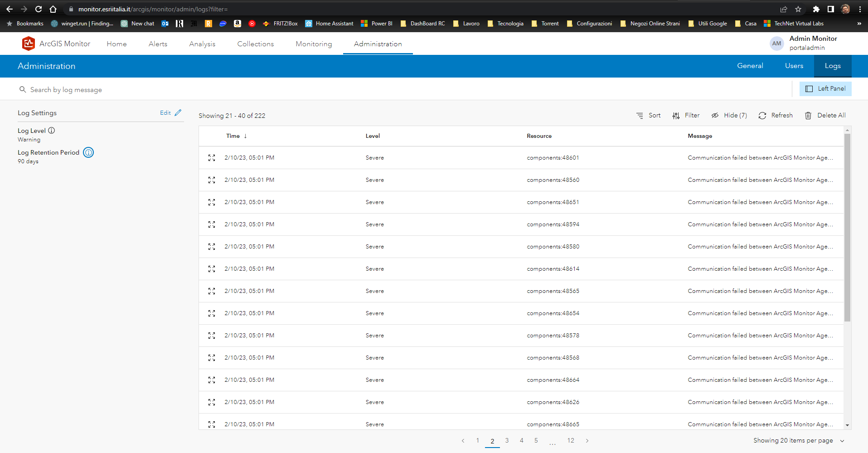868x453 pixels.
Task: Expand the first log entry details
Action: [211, 157]
